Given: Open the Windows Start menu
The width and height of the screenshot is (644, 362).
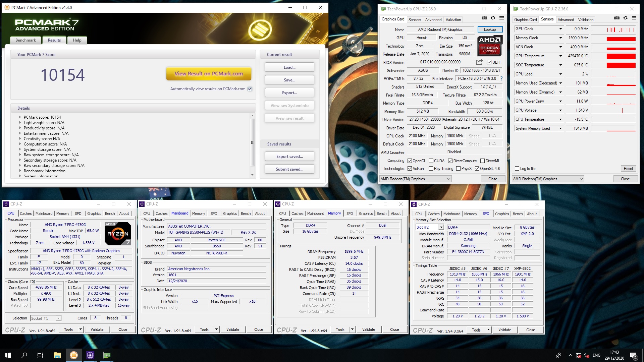Looking at the screenshot, I should [x=8, y=355].
